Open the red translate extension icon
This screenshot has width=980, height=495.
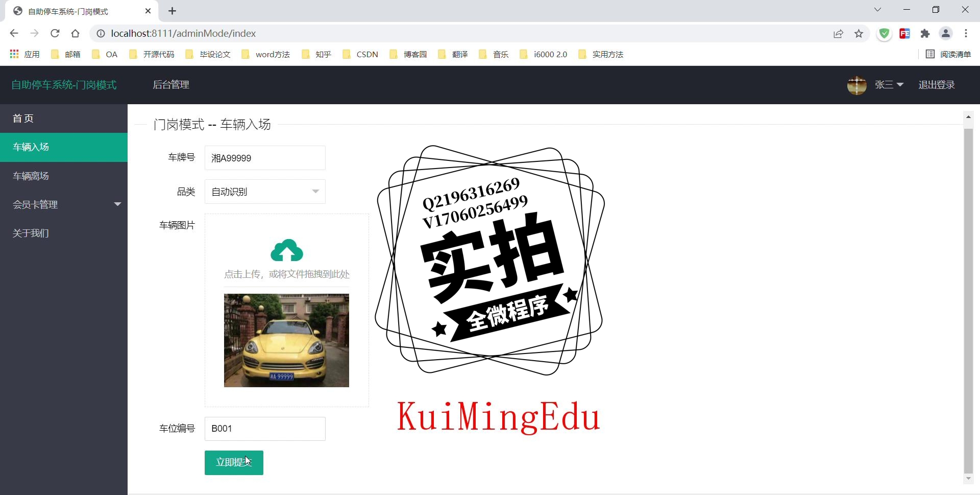[905, 34]
